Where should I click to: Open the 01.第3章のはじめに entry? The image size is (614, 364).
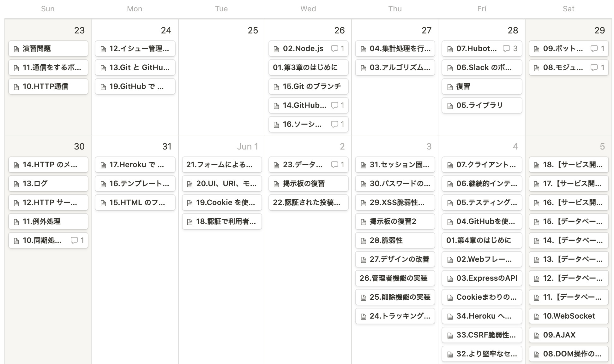pyautogui.click(x=309, y=68)
